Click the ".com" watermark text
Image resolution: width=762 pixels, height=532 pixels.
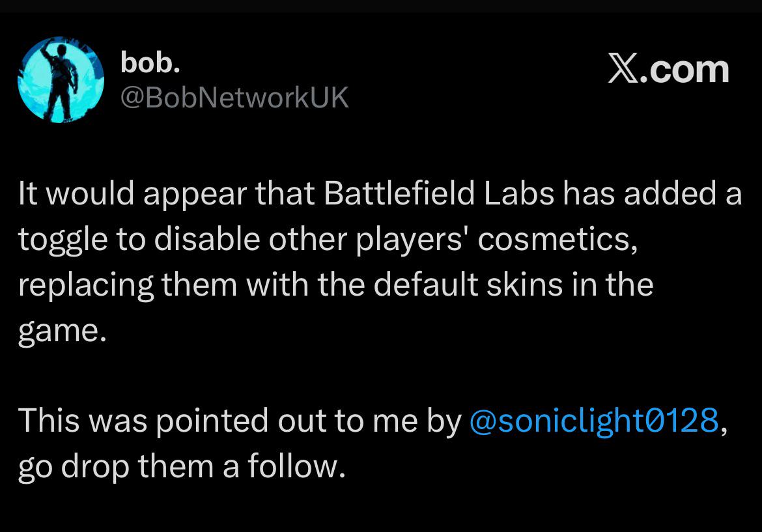click(684, 69)
